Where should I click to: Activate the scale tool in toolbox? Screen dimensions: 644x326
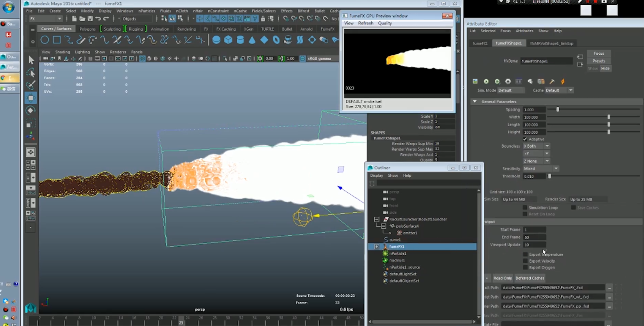(x=31, y=124)
